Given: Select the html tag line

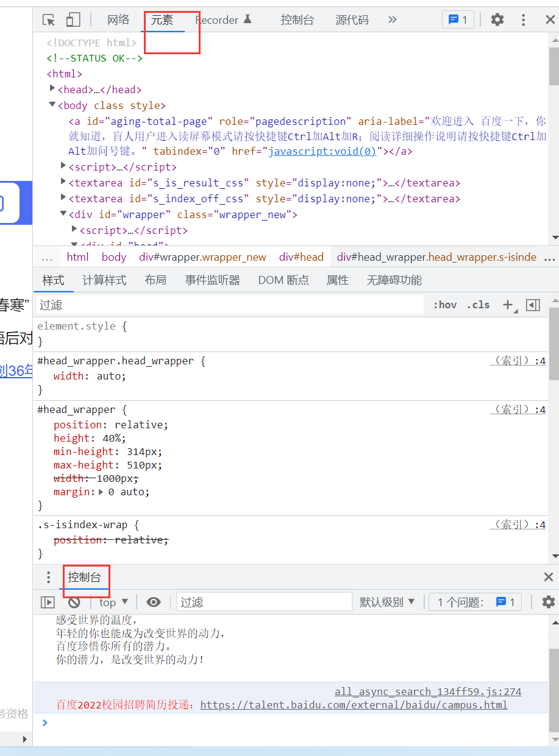Looking at the screenshot, I should coord(65,74).
